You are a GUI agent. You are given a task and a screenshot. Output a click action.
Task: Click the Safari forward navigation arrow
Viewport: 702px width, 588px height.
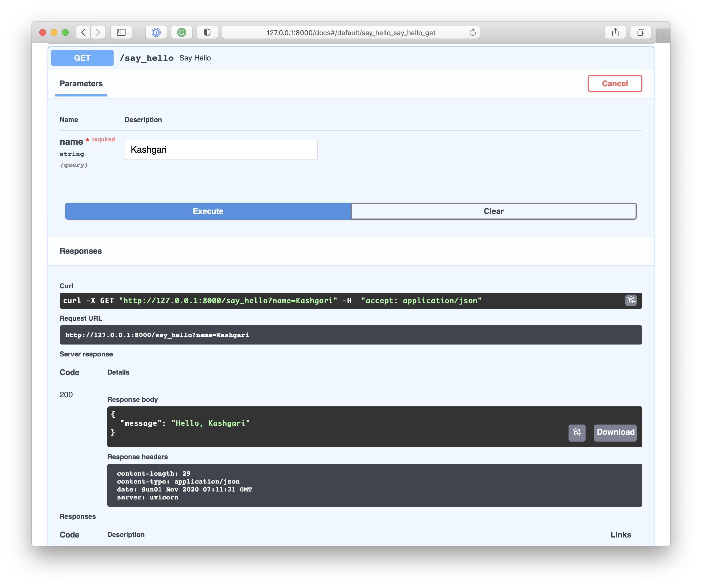click(98, 32)
